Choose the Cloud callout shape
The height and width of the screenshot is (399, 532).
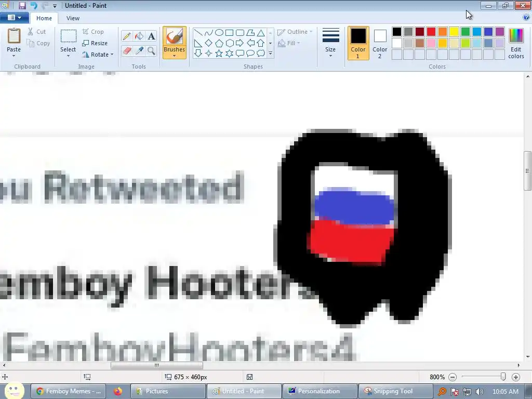(261, 54)
